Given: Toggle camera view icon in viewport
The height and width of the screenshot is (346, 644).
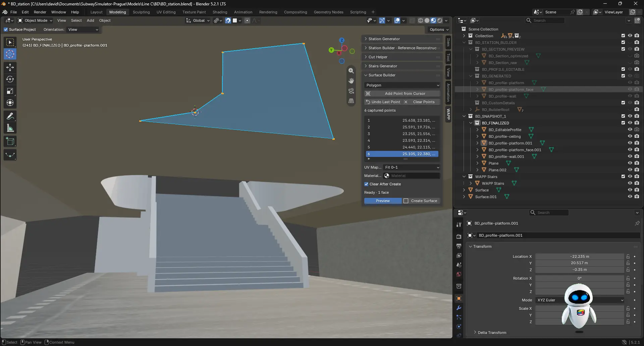Looking at the screenshot, I should point(351,91).
